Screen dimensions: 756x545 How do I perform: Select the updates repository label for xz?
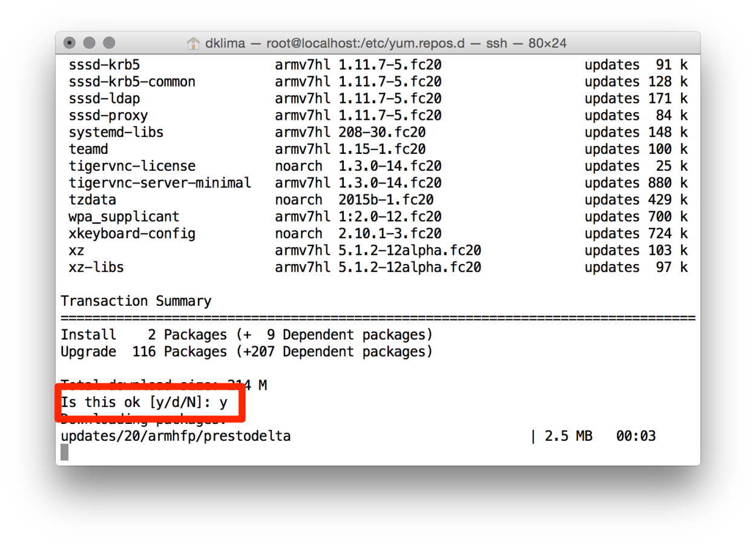(x=612, y=250)
